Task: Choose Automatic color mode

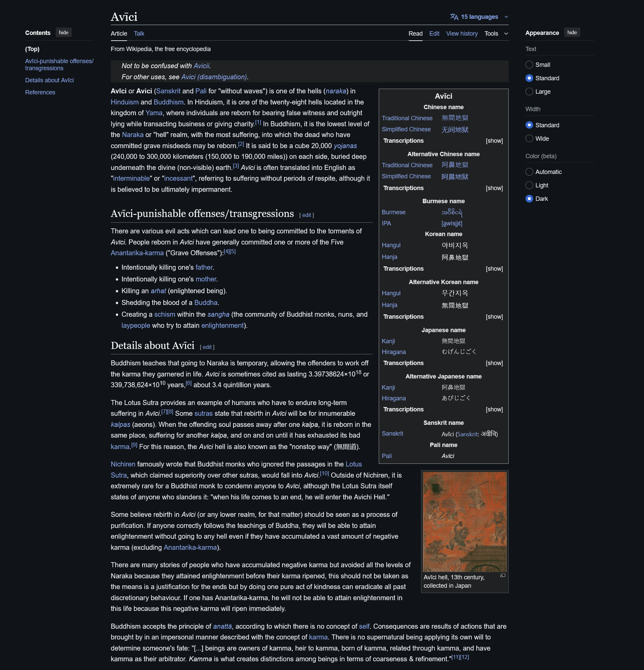Action: pos(529,172)
